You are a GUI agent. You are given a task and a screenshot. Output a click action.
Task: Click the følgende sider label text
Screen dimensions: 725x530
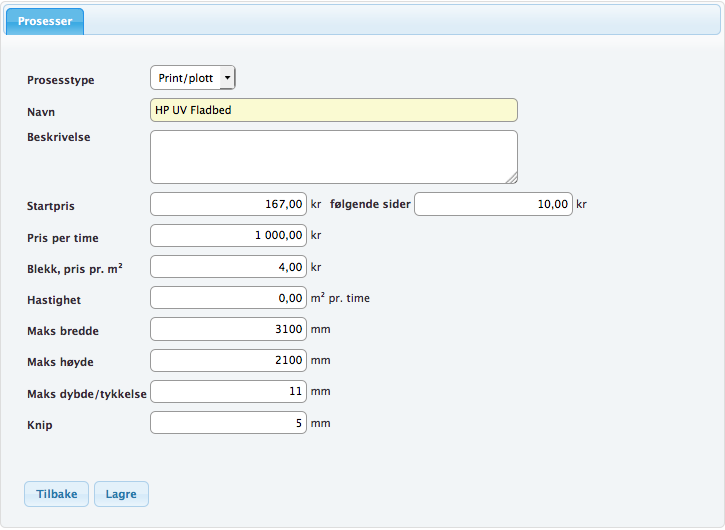[370, 204]
